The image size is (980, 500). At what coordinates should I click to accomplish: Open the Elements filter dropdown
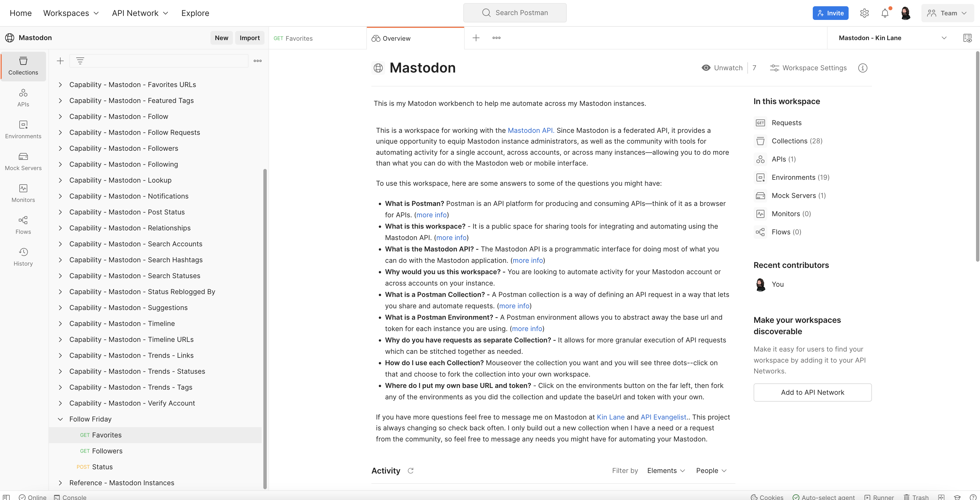point(666,471)
